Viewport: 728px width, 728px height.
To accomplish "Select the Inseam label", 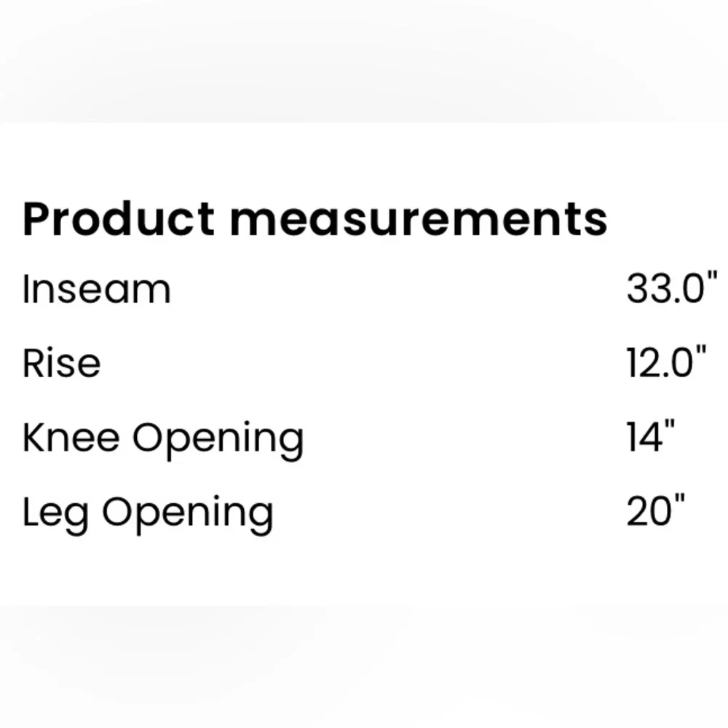I will click(x=96, y=289).
